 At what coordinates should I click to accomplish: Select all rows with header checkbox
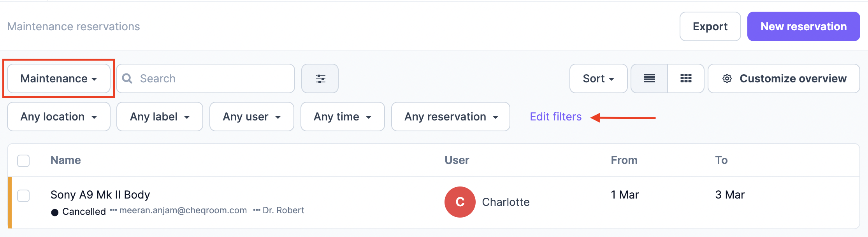tap(23, 160)
